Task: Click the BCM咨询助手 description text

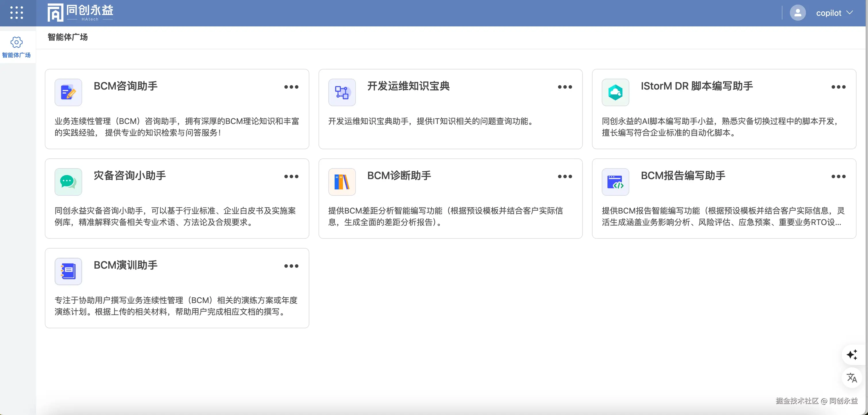Action: click(x=177, y=127)
